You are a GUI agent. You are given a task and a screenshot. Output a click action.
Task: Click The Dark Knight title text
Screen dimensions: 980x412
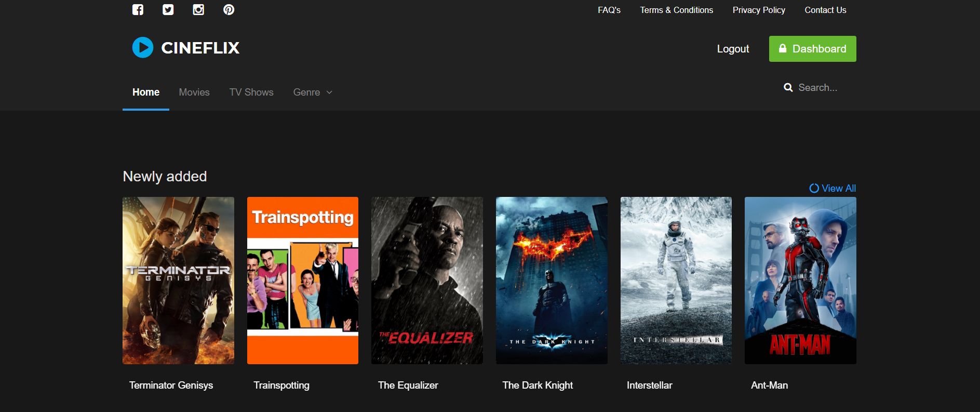(538, 386)
